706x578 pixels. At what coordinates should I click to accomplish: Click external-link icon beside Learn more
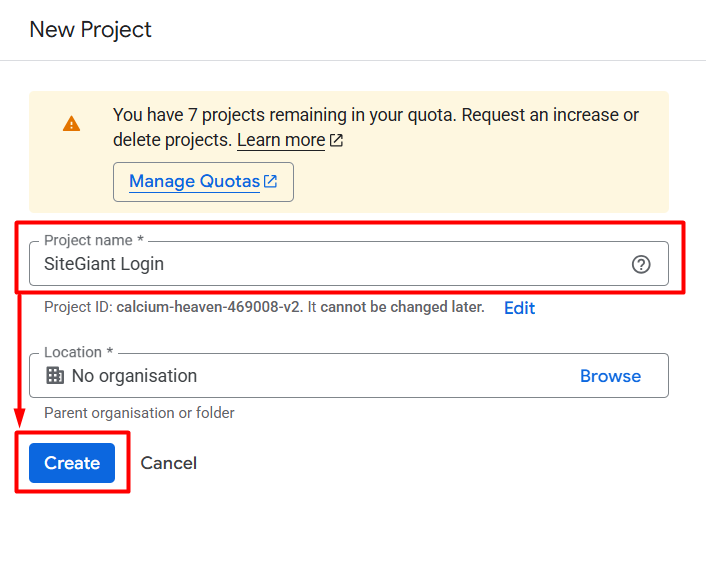click(x=336, y=140)
